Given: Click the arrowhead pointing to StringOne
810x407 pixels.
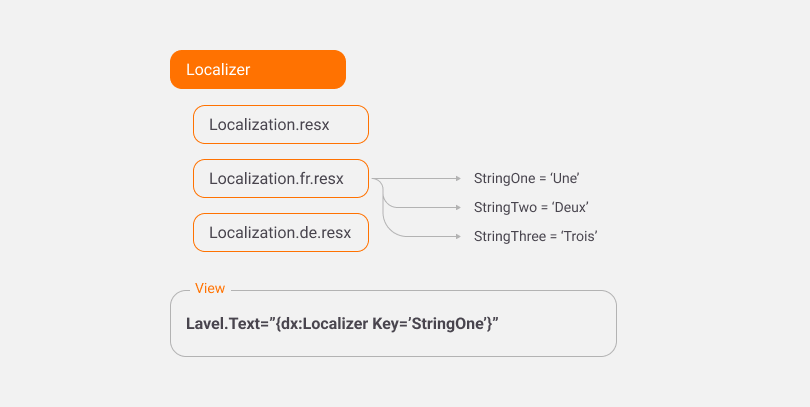Looking at the screenshot, I should (x=457, y=179).
